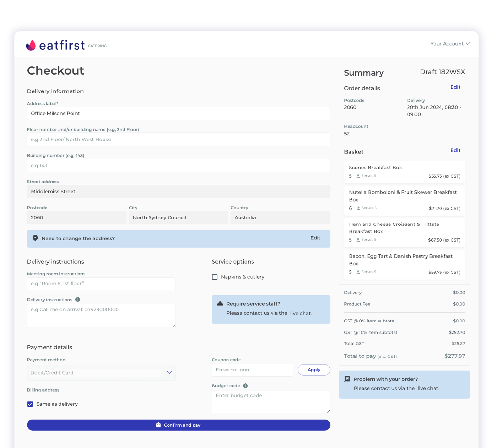Click person icon in Nutella Bomboloni box row
The image size is (497, 448).
pos(358,208)
